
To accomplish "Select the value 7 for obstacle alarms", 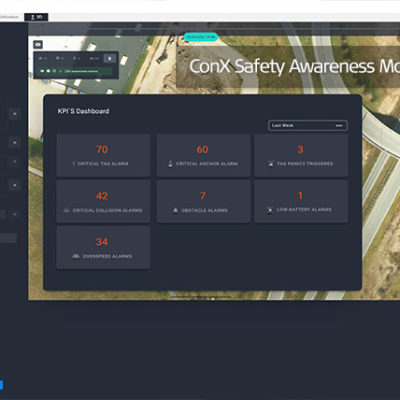I will (203, 195).
